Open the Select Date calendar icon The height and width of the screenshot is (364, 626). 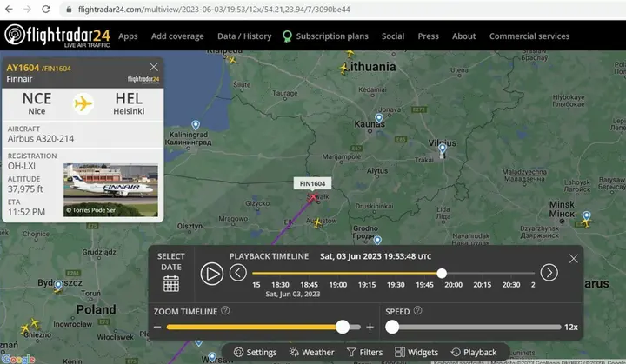(171, 284)
